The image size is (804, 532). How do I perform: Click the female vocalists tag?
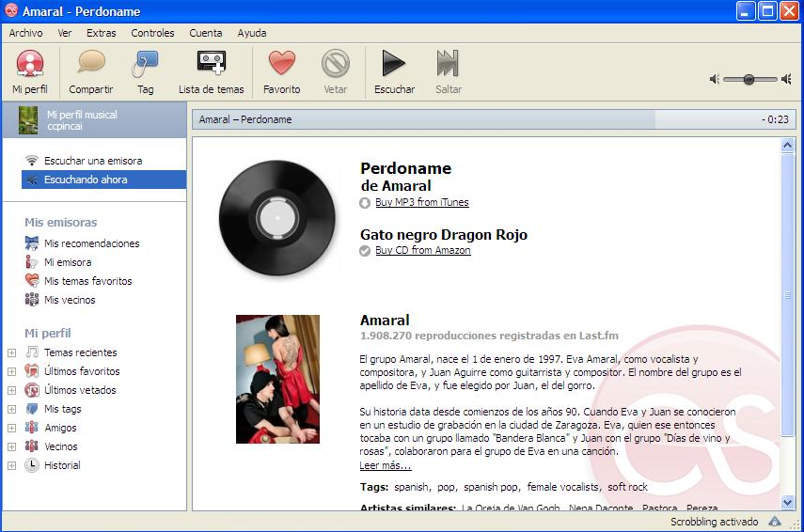(562, 487)
